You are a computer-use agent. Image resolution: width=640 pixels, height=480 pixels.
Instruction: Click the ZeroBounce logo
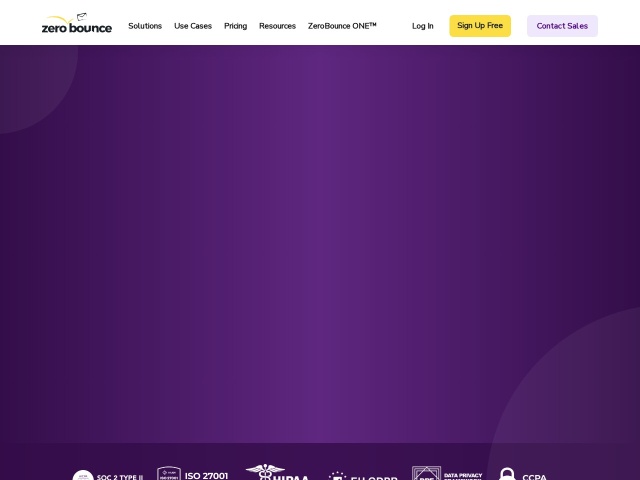tap(77, 23)
